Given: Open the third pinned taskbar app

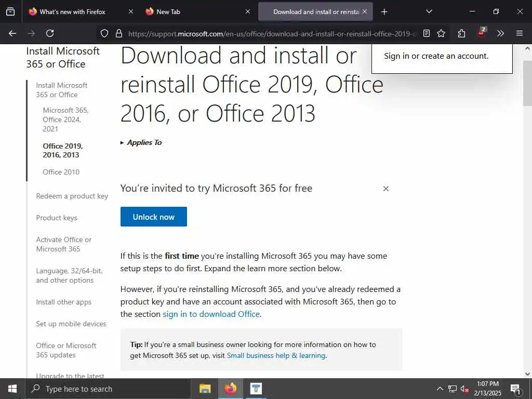Looking at the screenshot, I should point(256,389).
